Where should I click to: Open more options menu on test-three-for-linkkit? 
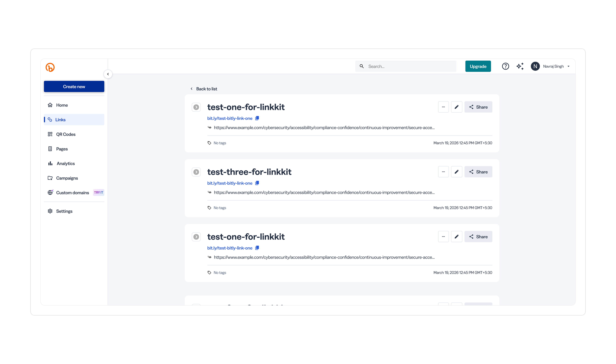pos(443,172)
